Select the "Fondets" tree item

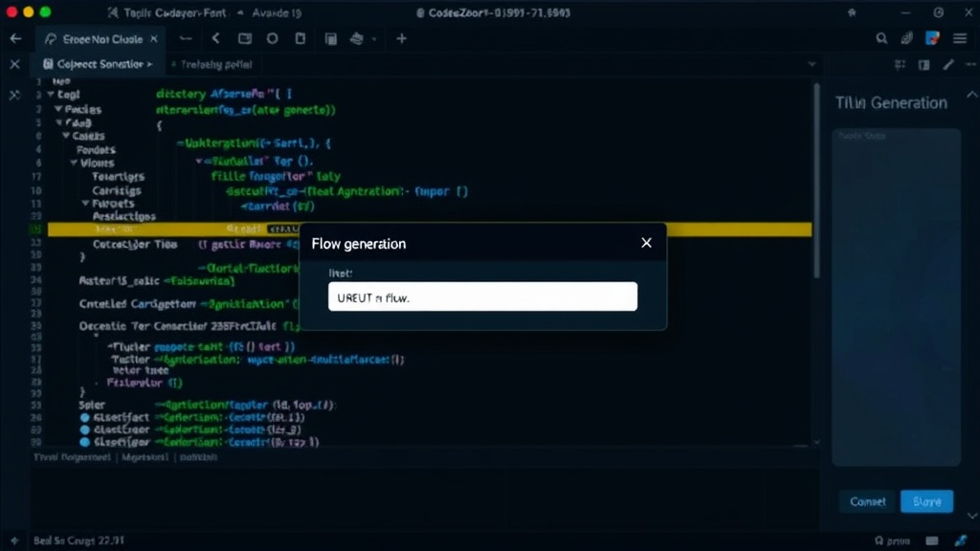point(96,150)
